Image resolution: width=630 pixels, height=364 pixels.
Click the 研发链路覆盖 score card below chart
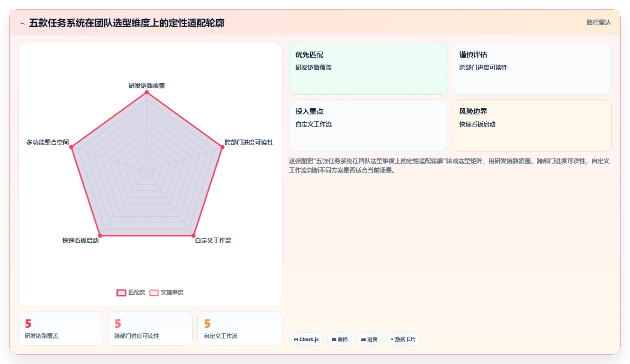point(60,329)
